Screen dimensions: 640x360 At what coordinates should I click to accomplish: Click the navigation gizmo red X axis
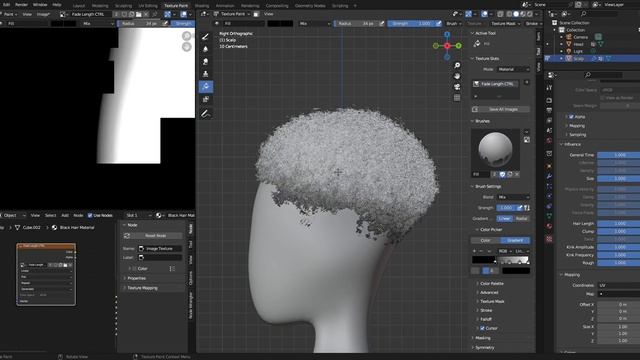point(447,46)
